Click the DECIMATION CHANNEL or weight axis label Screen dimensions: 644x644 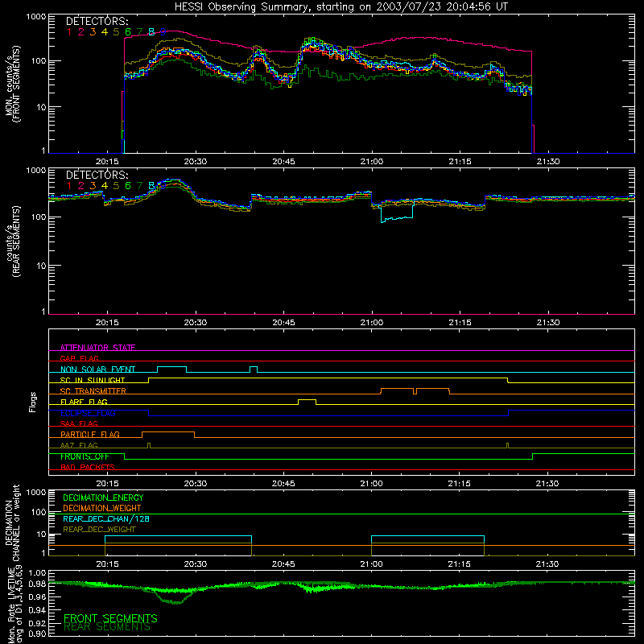12,523
